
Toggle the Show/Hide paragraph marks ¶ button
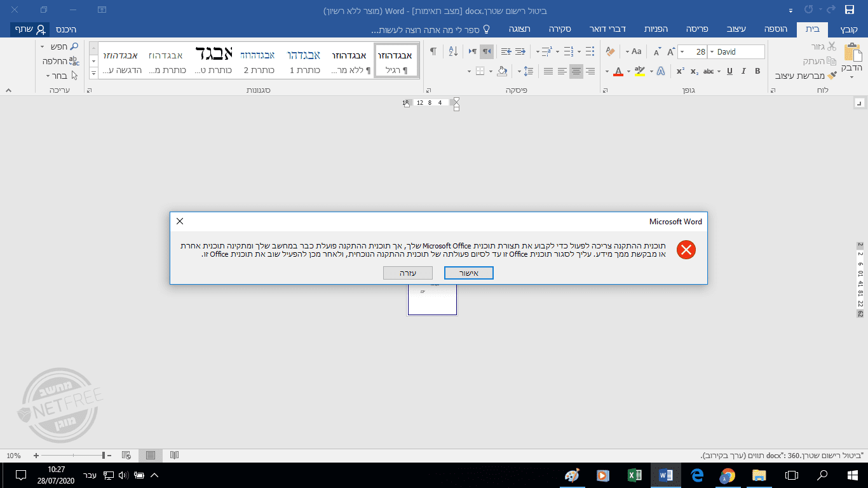pos(433,52)
